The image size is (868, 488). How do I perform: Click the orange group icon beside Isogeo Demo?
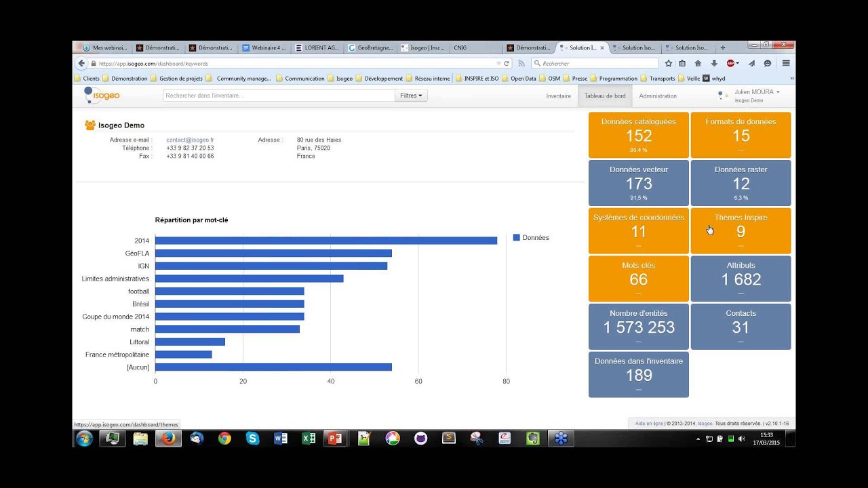pyautogui.click(x=90, y=125)
